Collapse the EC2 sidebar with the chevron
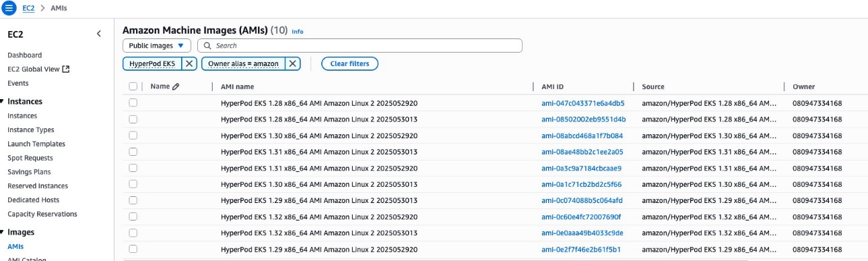868x261 pixels. [x=98, y=34]
